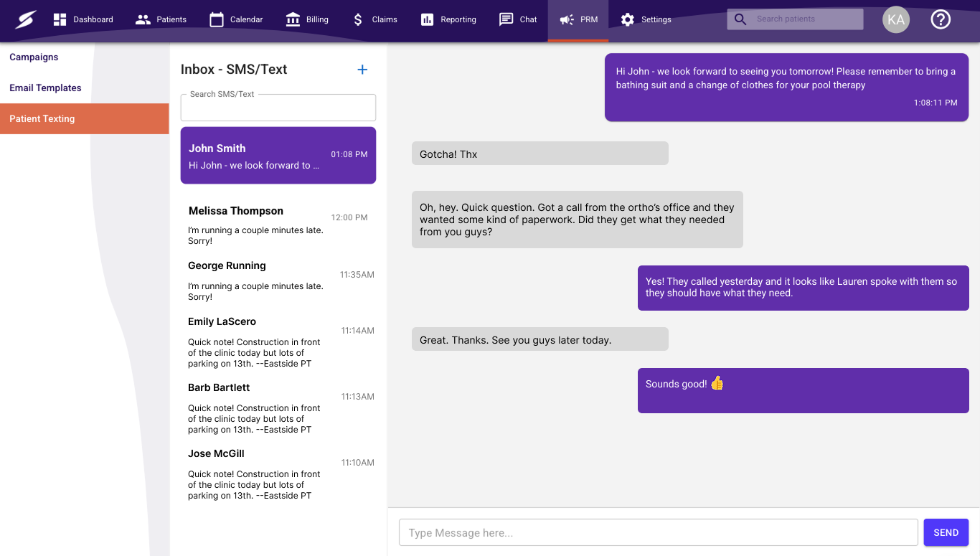Open Patients via the people icon
Image resolution: width=980 pixels, height=556 pixels.
[x=143, y=19]
